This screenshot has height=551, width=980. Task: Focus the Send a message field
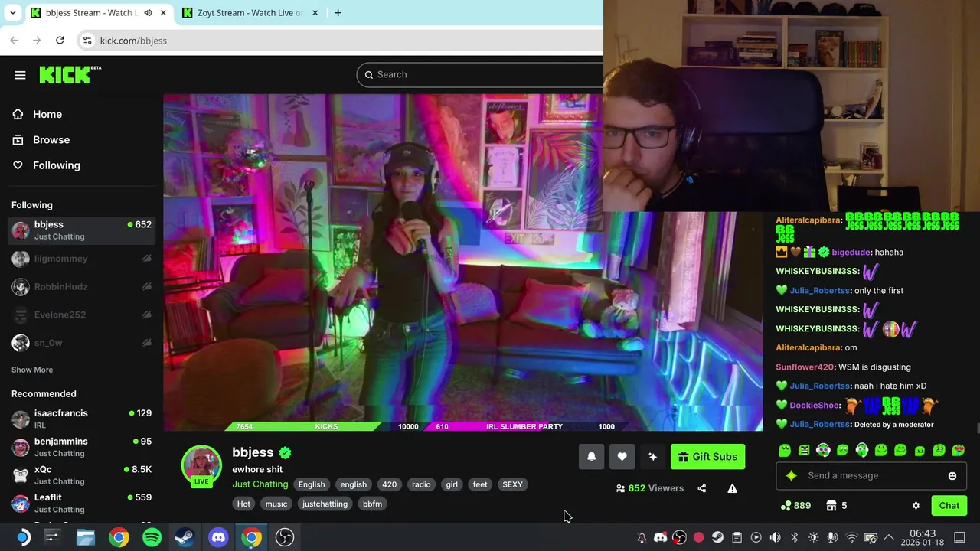tap(871, 476)
